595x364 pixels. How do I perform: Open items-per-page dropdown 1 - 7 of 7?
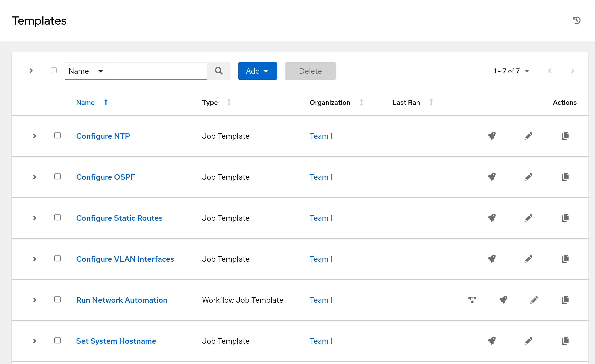[511, 71]
